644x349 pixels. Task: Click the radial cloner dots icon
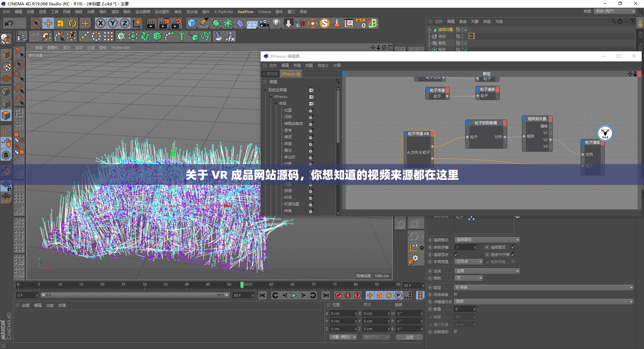click(96, 36)
